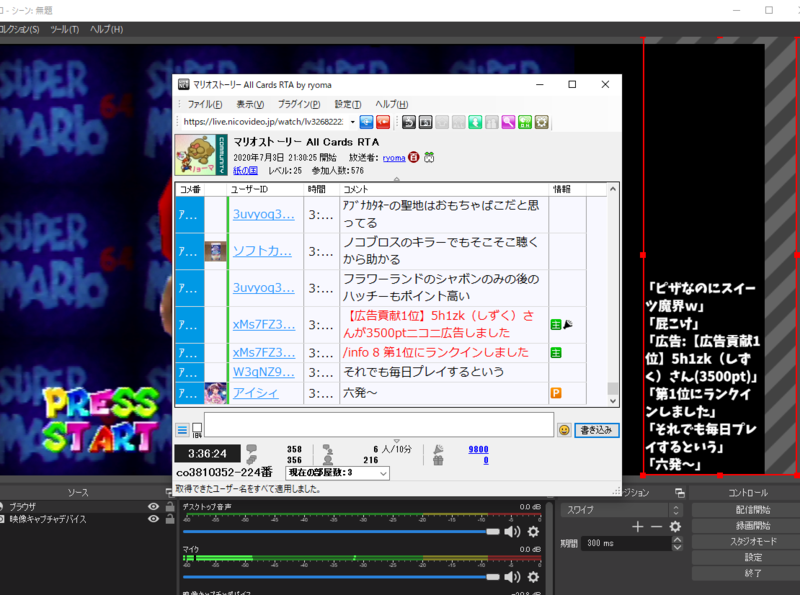Toggle lock on 映像キャプチャデバイス source
The image size is (800, 595).
pos(170,519)
